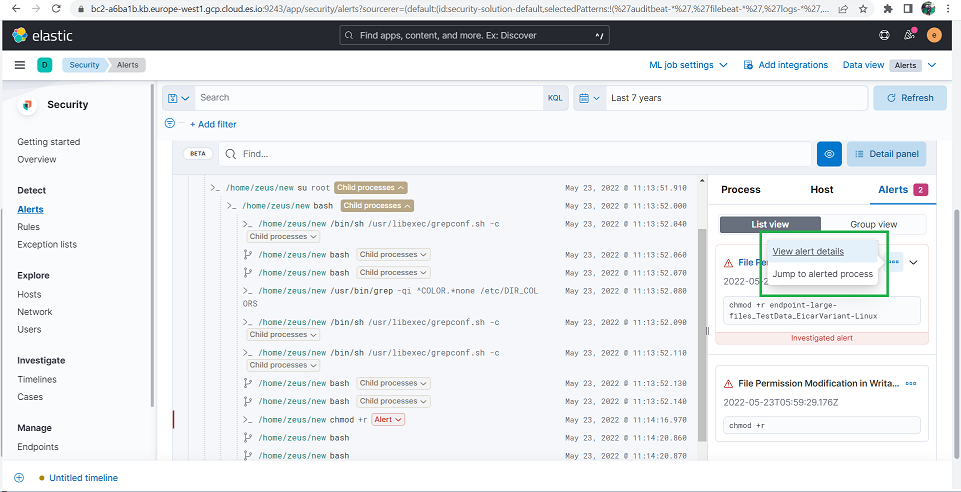The height and width of the screenshot is (492, 961).
Task: Open Timelines in sidebar
Action: pyautogui.click(x=37, y=379)
